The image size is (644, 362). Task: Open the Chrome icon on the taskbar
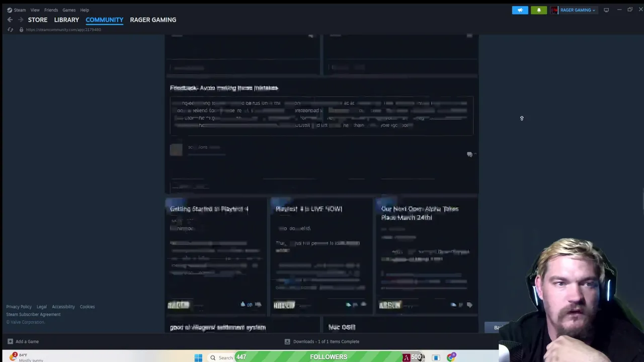click(x=451, y=357)
